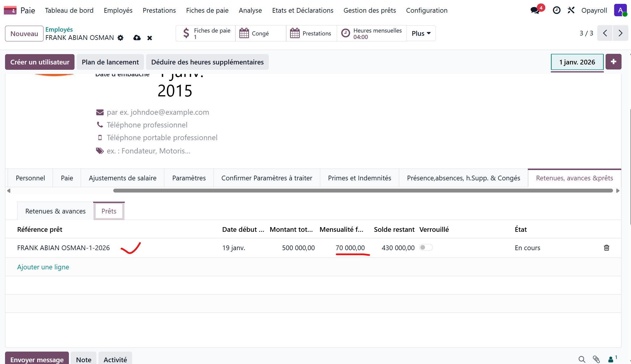Image resolution: width=631 pixels, height=364 pixels.
Task: Search messages with the magnifier icon
Action: [582, 359]
